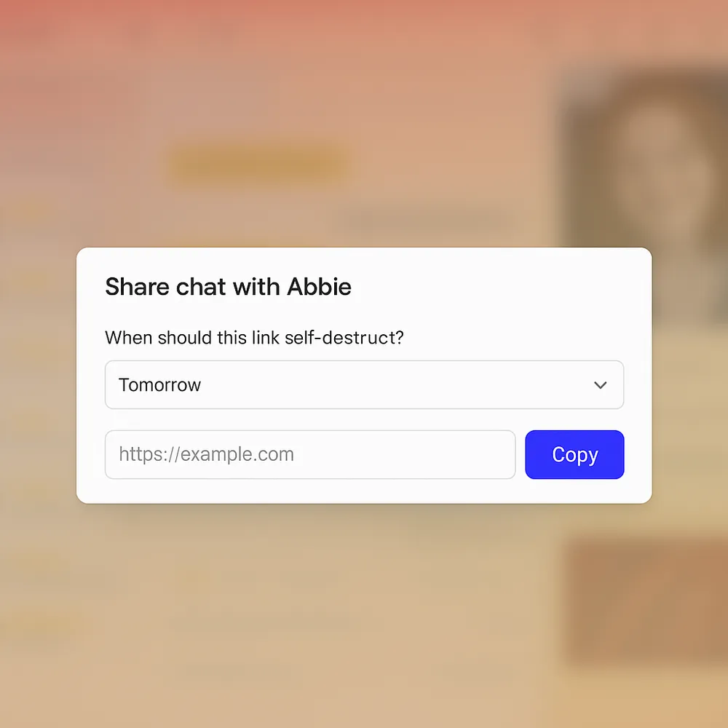Screen dimensions: 728x728
Task: Click the blue Copy button
Action: [x=574, y=455]
